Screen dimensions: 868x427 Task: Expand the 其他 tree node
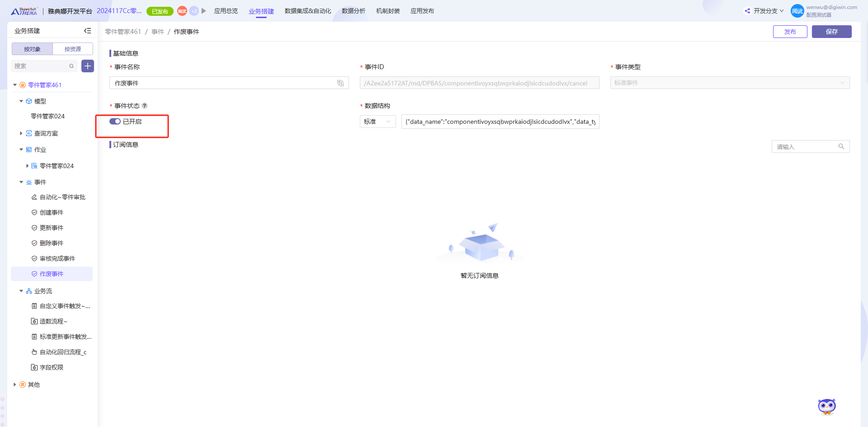(15, 385)
